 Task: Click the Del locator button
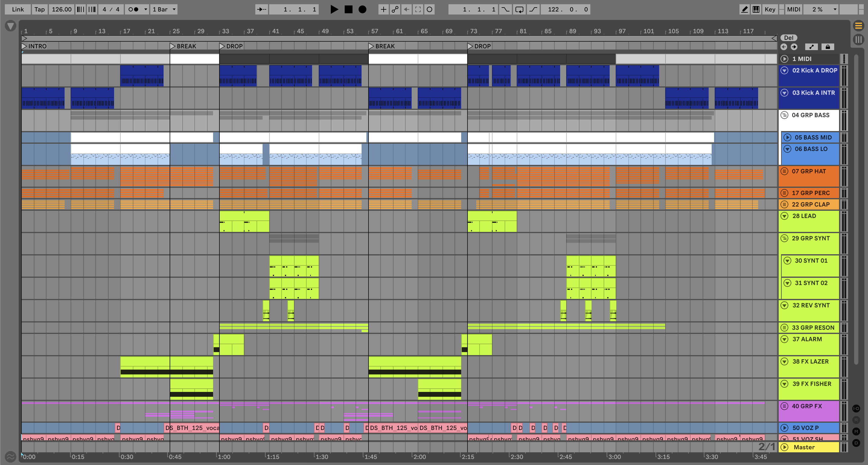pyautogui.click(x=789, y=38)
